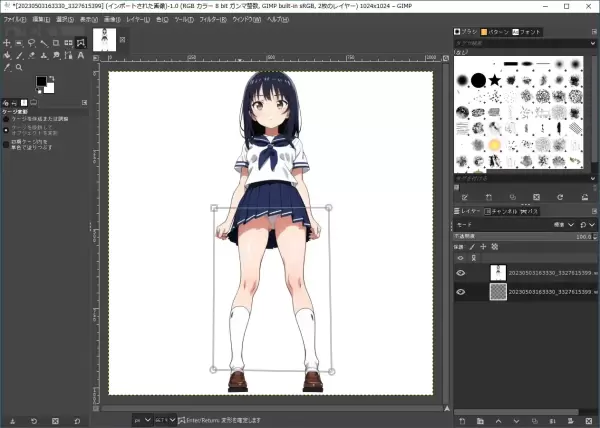The height and width of the screenshot is (428, 600).
Task: Select the Cage Transform tool
Action: [x=80, y=43]
